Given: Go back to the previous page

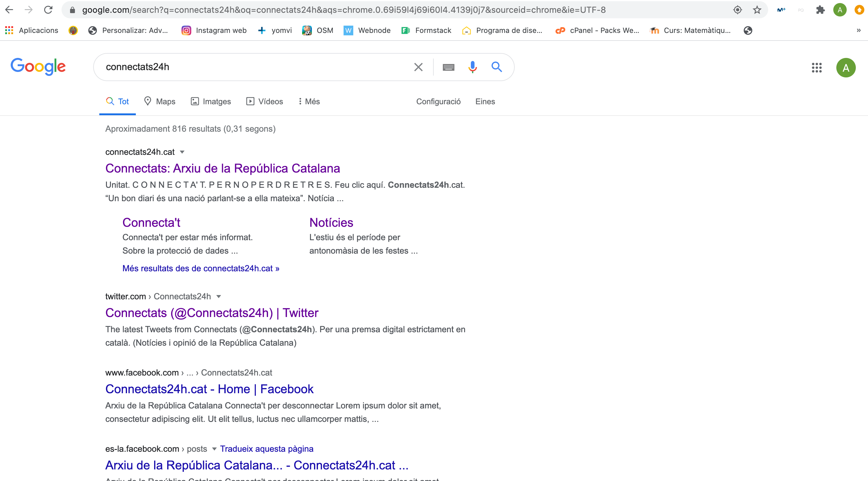Looking at the screenshot, I should click(x=9, y=10).
